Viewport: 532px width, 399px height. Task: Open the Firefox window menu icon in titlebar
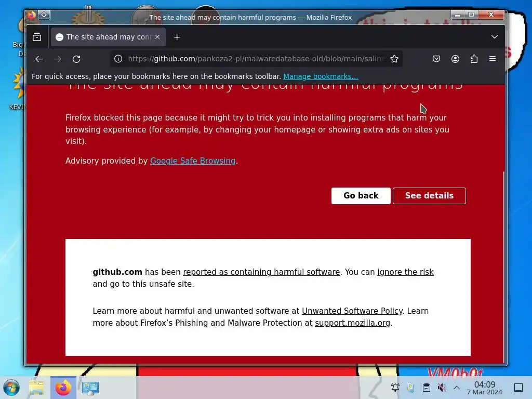pyautogui.click(x=31, y=15)
